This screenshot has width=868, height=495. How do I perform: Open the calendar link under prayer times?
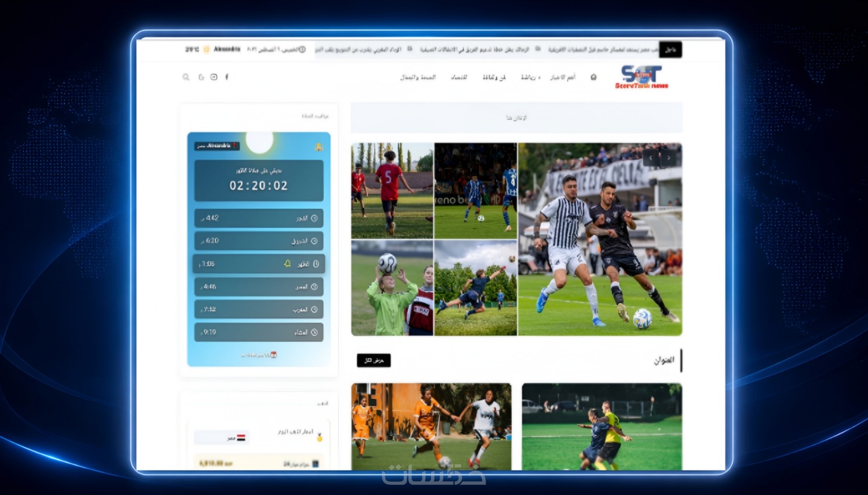click(259, 355)
